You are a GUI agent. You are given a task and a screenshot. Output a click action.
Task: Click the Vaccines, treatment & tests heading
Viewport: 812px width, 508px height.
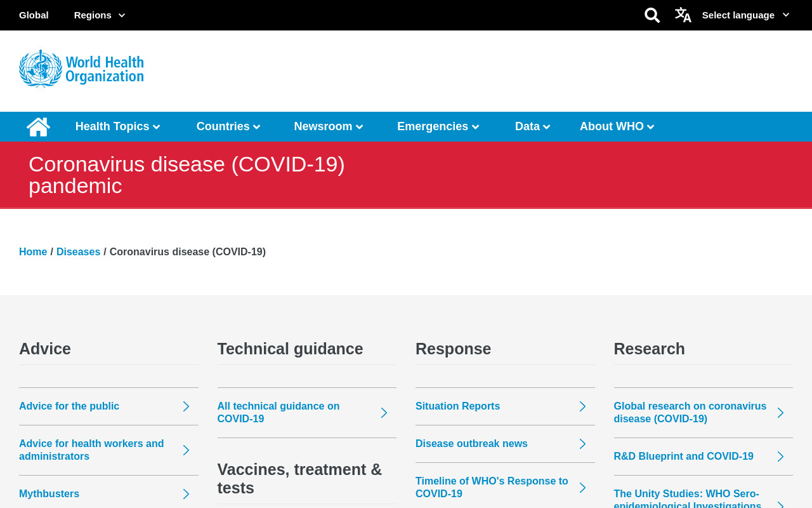299,479
